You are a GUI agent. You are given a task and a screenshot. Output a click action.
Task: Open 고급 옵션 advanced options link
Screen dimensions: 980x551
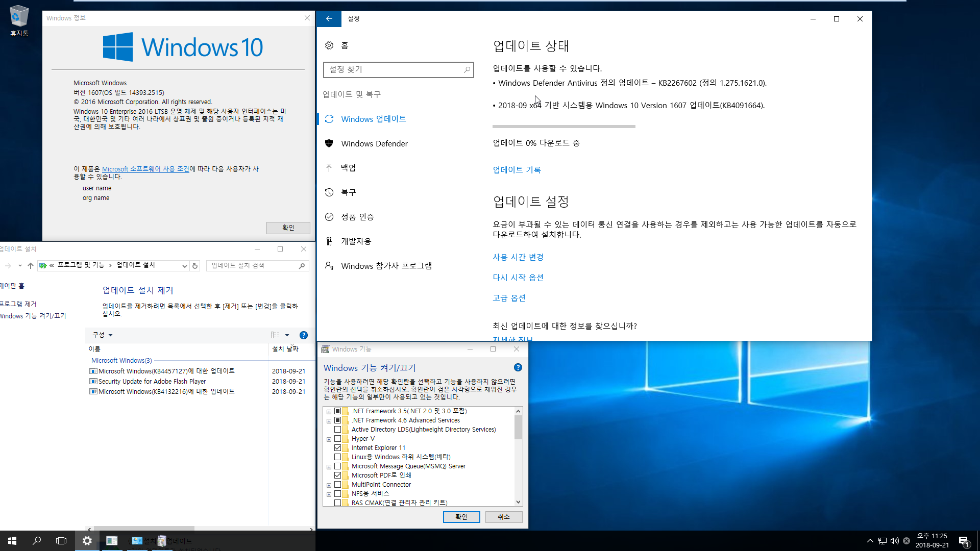click(509, 298)
